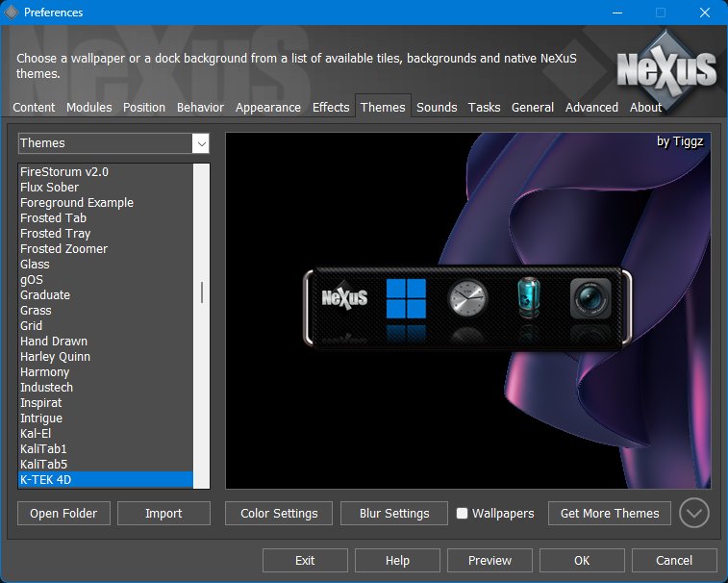
Task: Switch to the Effects tab
Action: click(x=331, y=108)
